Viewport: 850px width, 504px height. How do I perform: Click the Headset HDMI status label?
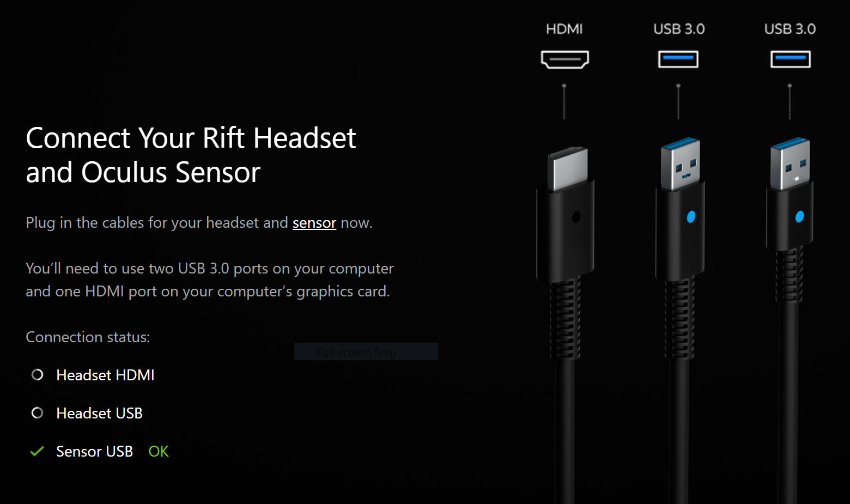(105, 375)
